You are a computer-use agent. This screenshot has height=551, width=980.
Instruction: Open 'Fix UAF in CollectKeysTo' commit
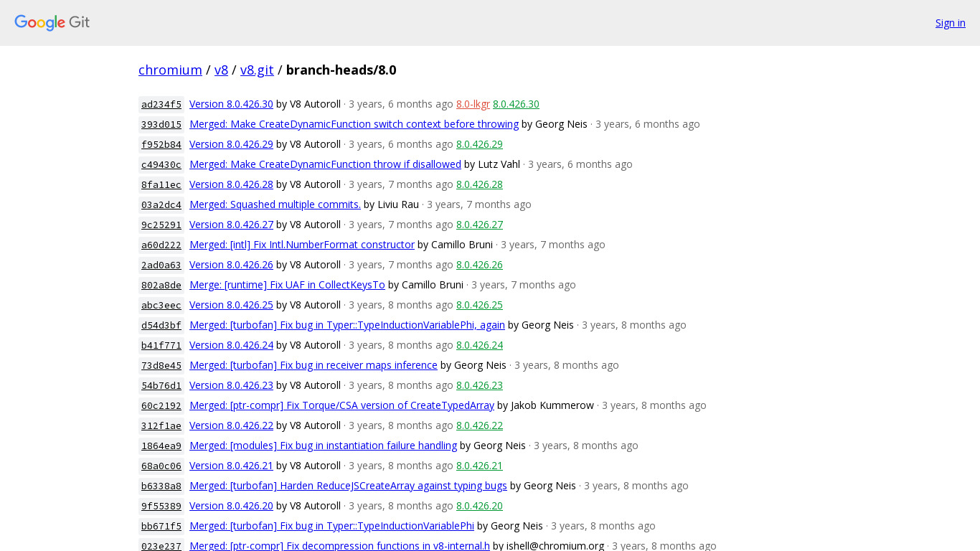click(287, 285)
